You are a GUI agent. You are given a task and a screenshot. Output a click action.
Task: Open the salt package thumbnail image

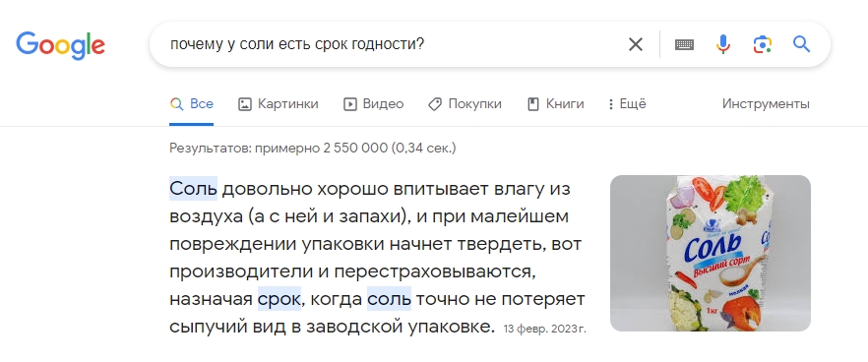711,254
